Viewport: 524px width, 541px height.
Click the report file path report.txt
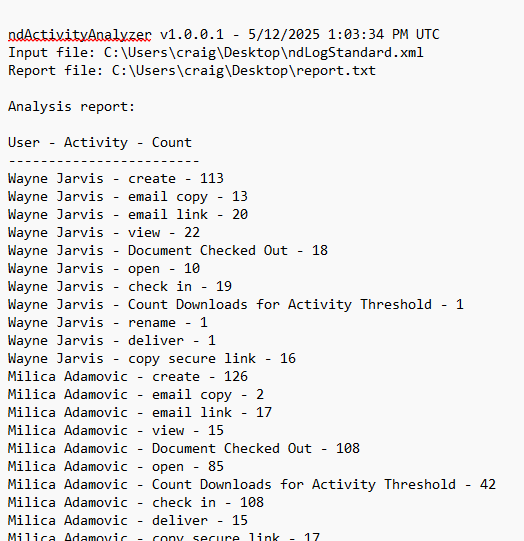click(x=336, y=70)
